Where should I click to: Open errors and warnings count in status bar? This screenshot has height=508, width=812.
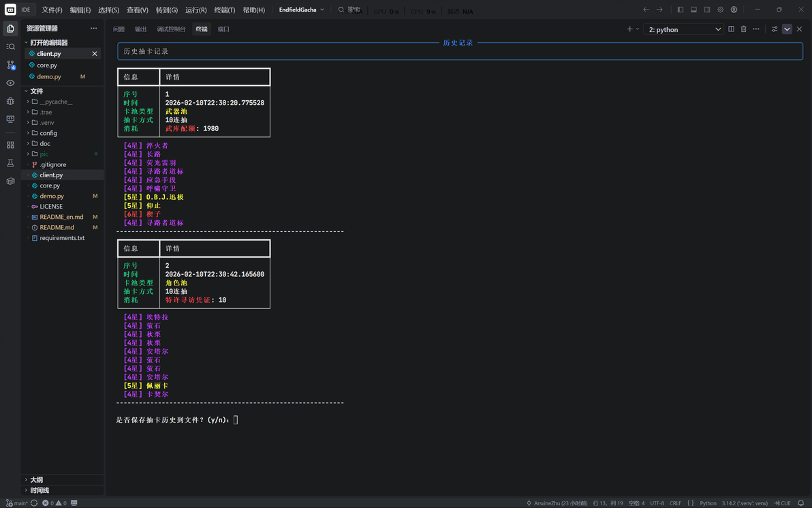point(54,503)
